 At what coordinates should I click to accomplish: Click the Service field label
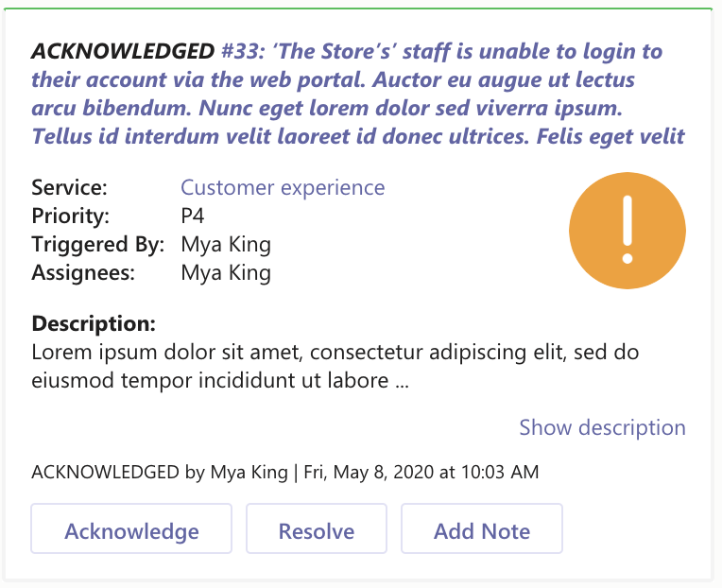pos(69,187)
